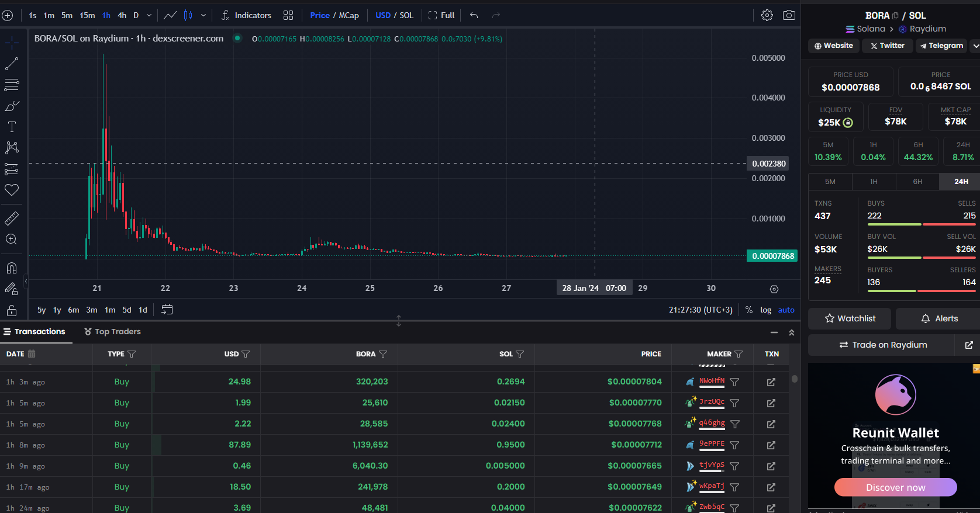Viewport: 980px width, 513px height.
Task: Open the Twitter link
Action: pyautogui.click(x=888, y=46)
